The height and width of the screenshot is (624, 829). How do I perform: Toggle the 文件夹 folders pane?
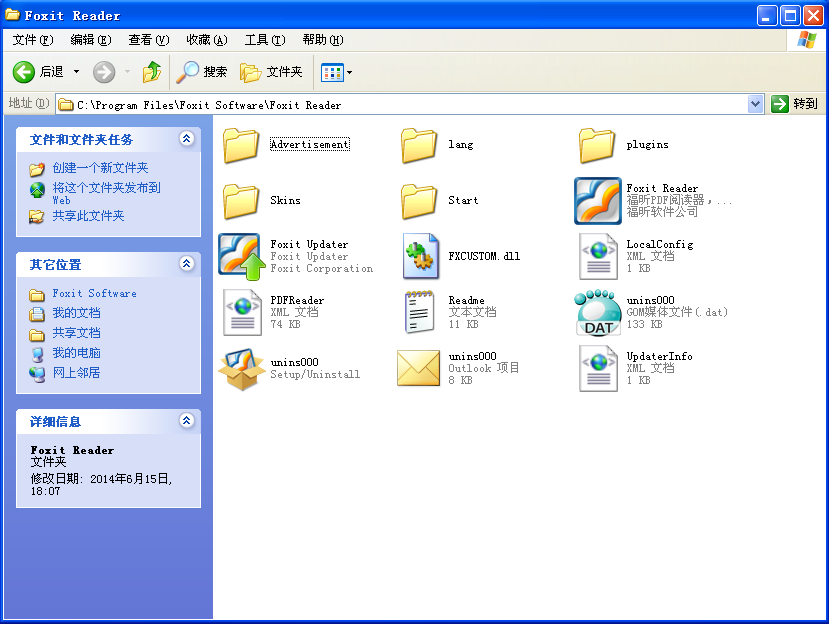click(272, 72)
